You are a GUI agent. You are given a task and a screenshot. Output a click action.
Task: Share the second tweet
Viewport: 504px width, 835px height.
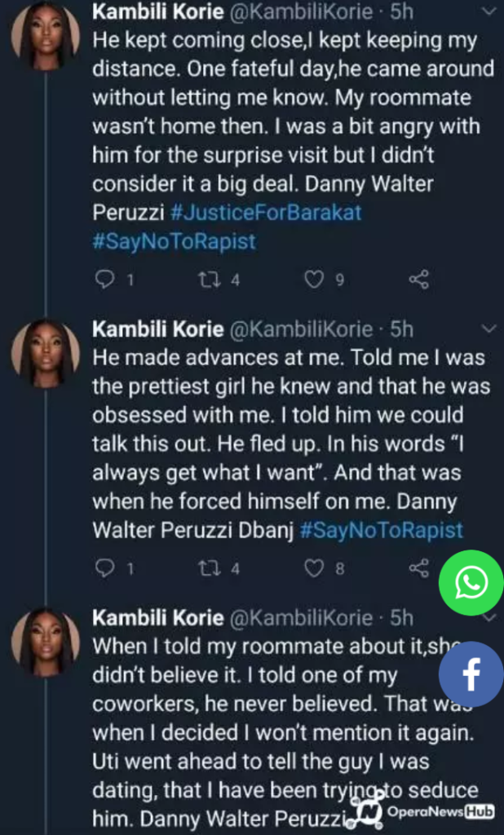click(418, 568)
